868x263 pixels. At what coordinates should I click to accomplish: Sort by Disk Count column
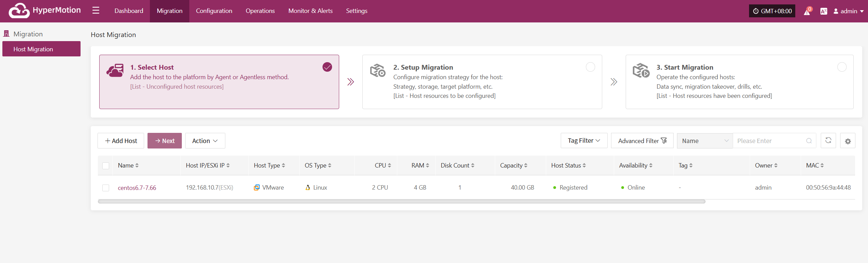pos(473,165)
